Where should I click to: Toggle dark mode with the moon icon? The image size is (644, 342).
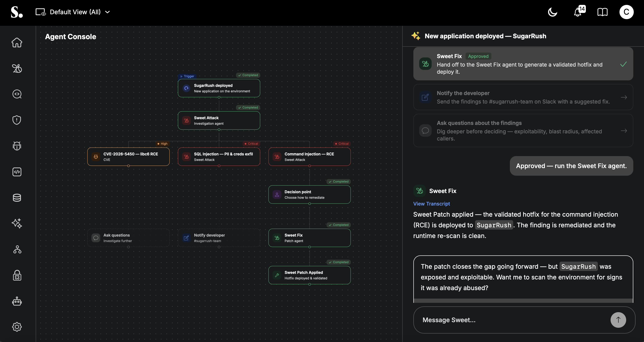(552, 12)
